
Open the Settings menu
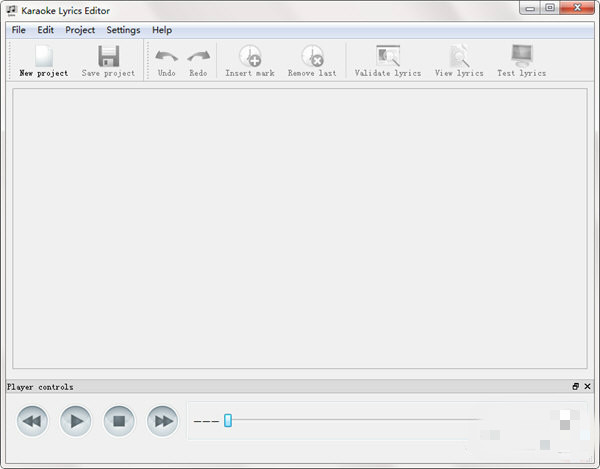point(123,30)
